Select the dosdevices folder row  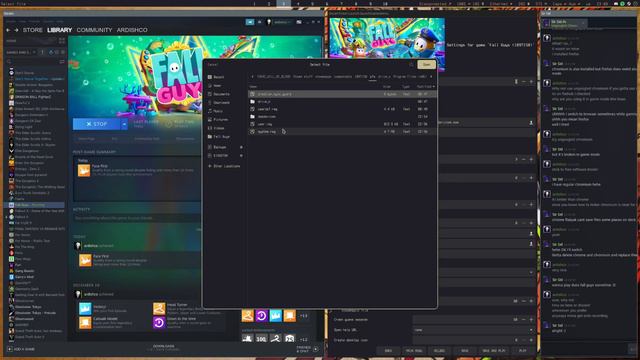point(342,117)
